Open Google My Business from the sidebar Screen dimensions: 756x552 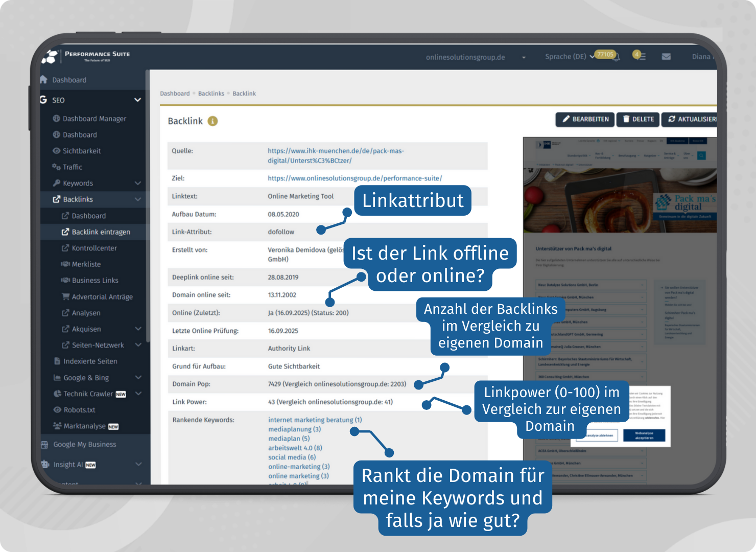pyautogui.click(x=84, y=444)
